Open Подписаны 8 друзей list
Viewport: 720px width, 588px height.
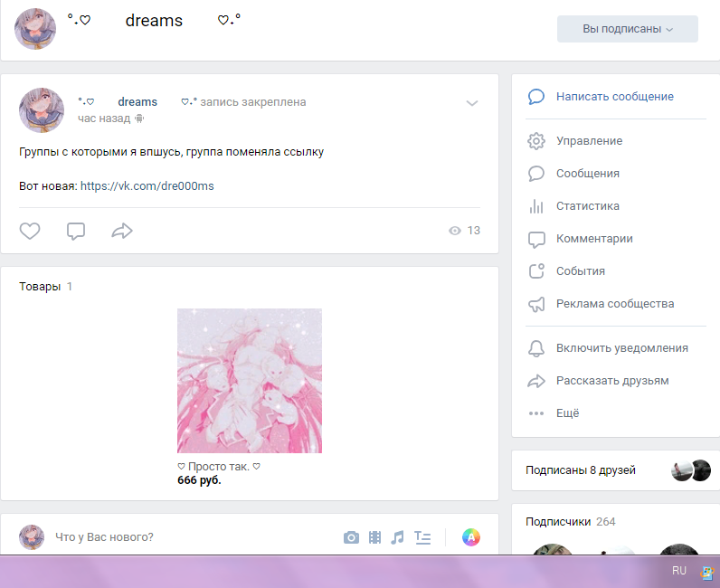click(581, 470)
